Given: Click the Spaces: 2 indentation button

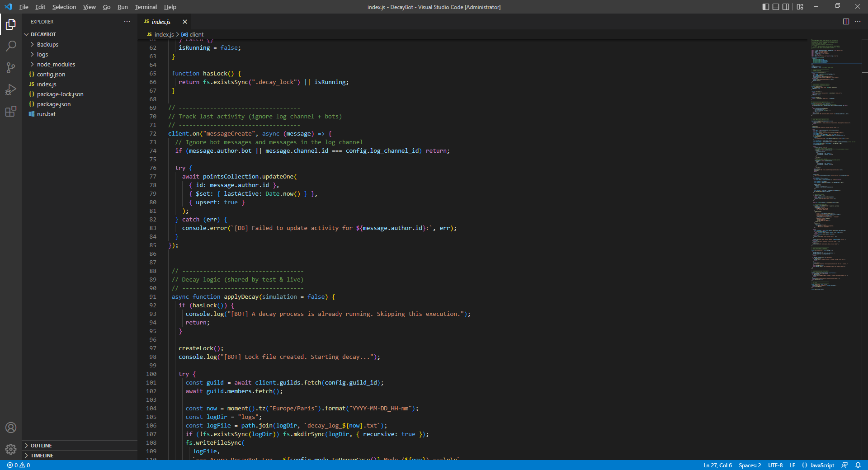Looking at the screenshot, I should click(x=750, y=465).
